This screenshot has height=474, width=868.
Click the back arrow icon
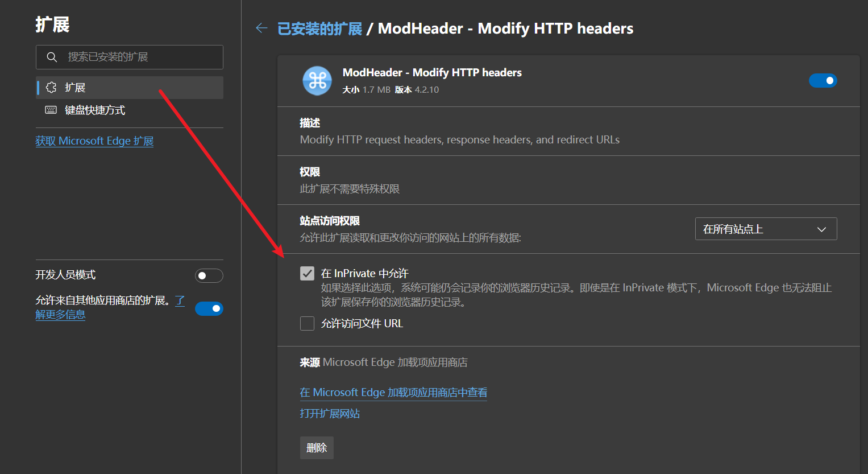261,28
